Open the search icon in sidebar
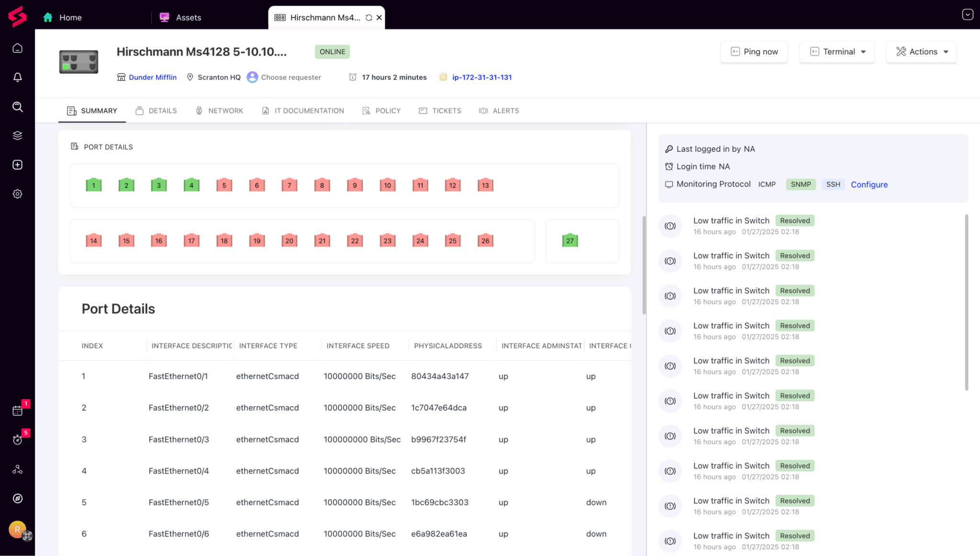The height and width of the screenshot is (556, 980). [18, 106]
